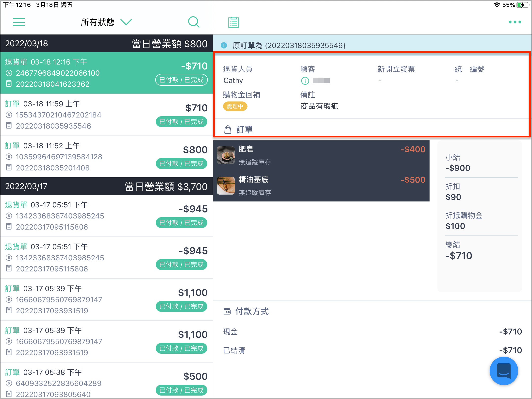Tap the 付款方式 wallet icon
Viewport: 532px width, 399px height.
click(227, 312)
